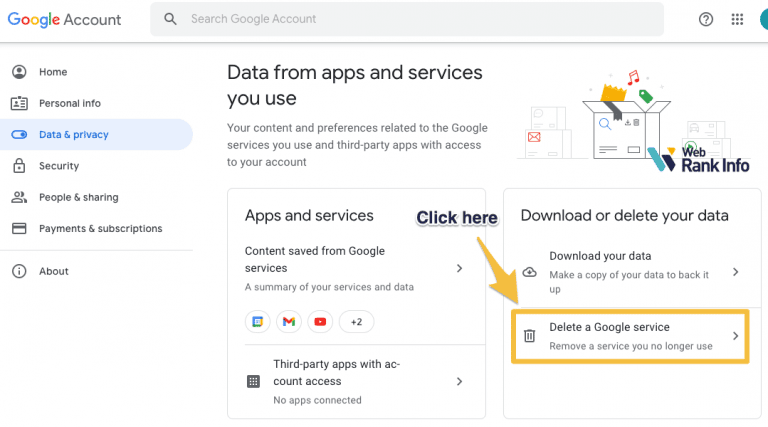Open the Delete a Google service chevron
Screen dimensions: 768x427
[735, 336]
